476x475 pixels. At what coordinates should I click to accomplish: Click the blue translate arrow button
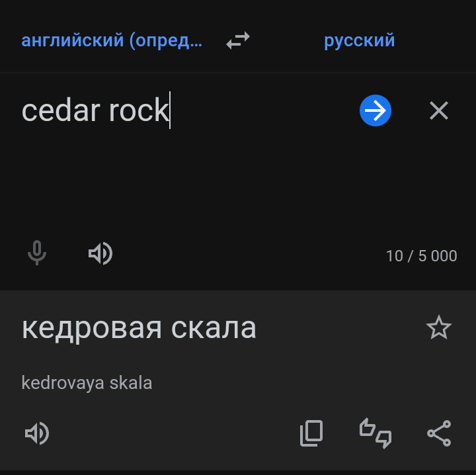pos(376,110)
